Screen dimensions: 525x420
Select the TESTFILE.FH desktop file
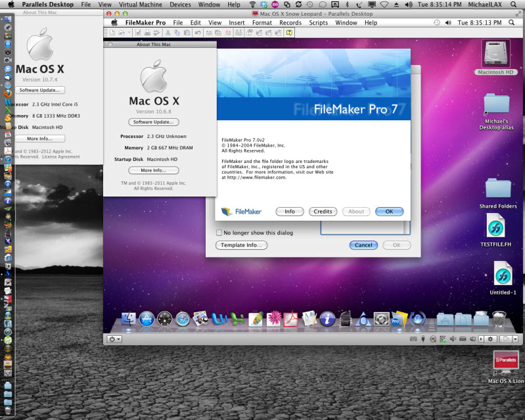pos(496,231)
